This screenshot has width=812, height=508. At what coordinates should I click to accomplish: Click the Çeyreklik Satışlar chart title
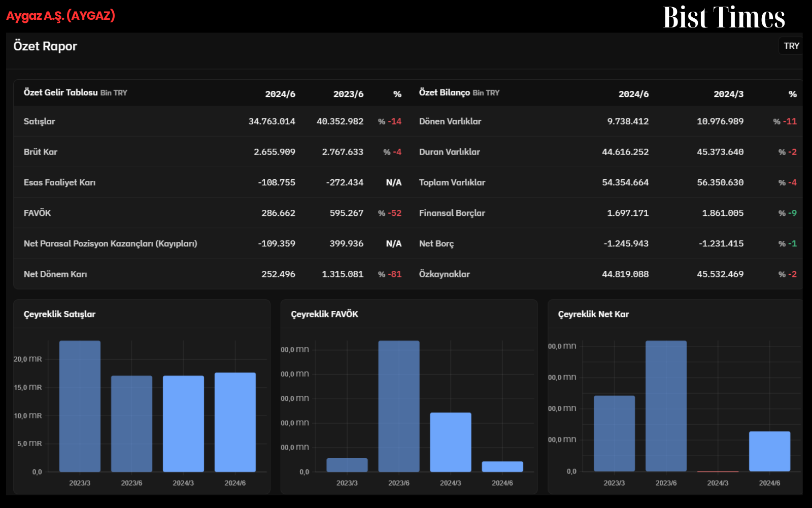click(x=59, y=314)
